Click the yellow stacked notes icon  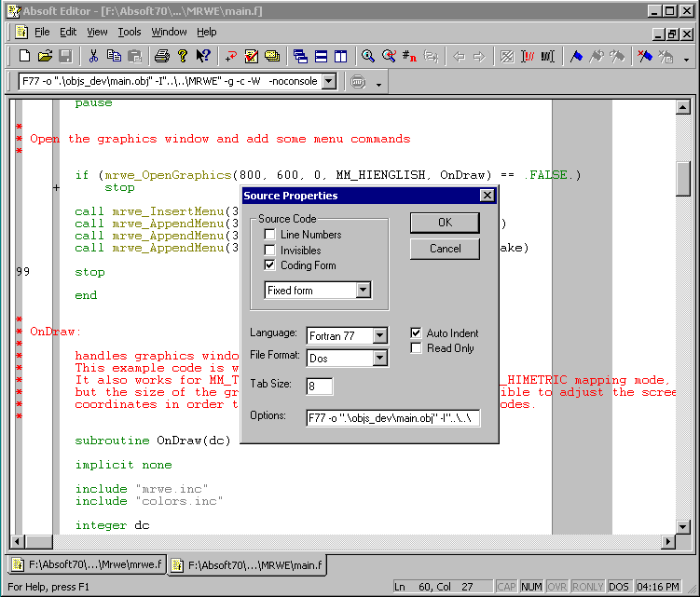pos(272,56)
